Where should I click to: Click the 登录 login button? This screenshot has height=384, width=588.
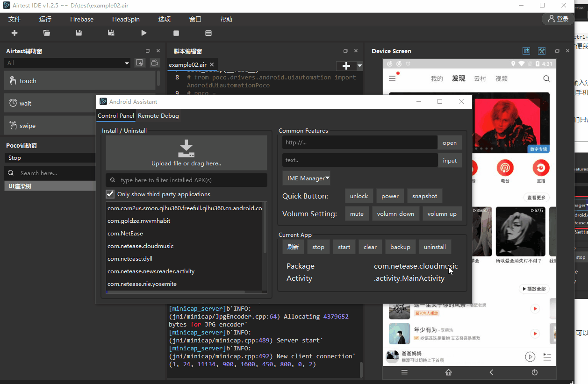[558, 19]
